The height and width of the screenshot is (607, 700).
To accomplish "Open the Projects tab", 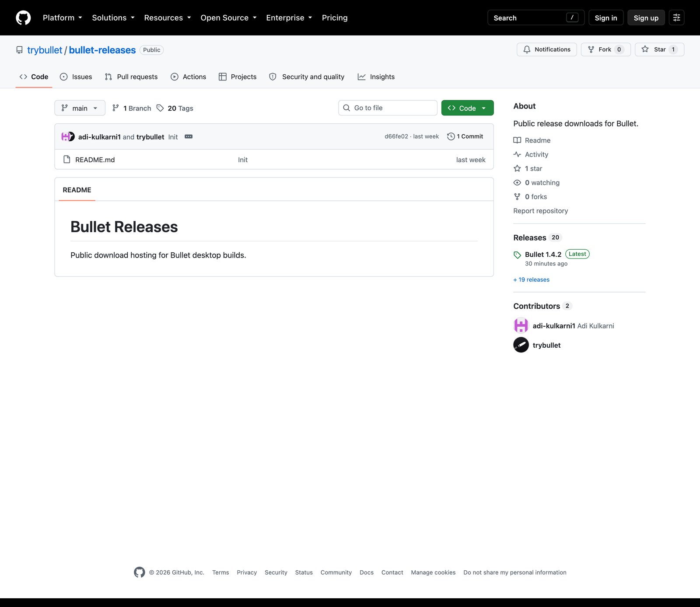I will point(238,77).
